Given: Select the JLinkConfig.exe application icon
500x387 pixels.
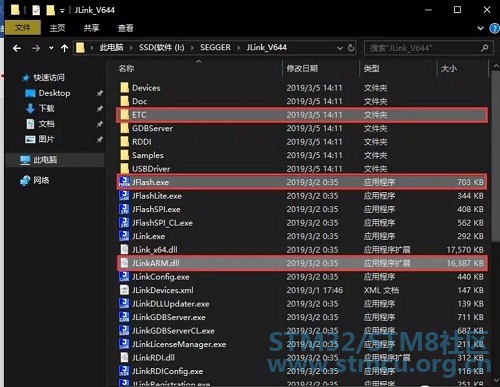Looking at the screenshot, I should click(x=124, y=277).
